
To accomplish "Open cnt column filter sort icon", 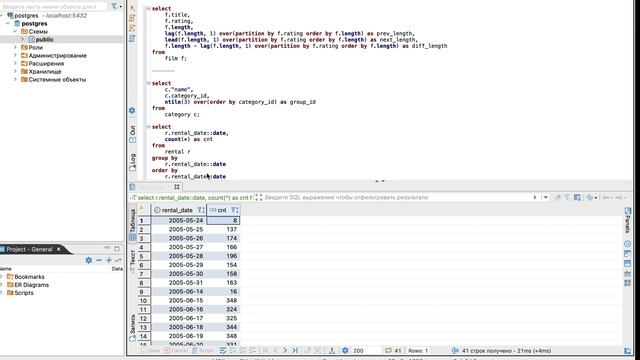I will [x=235, y=210].
